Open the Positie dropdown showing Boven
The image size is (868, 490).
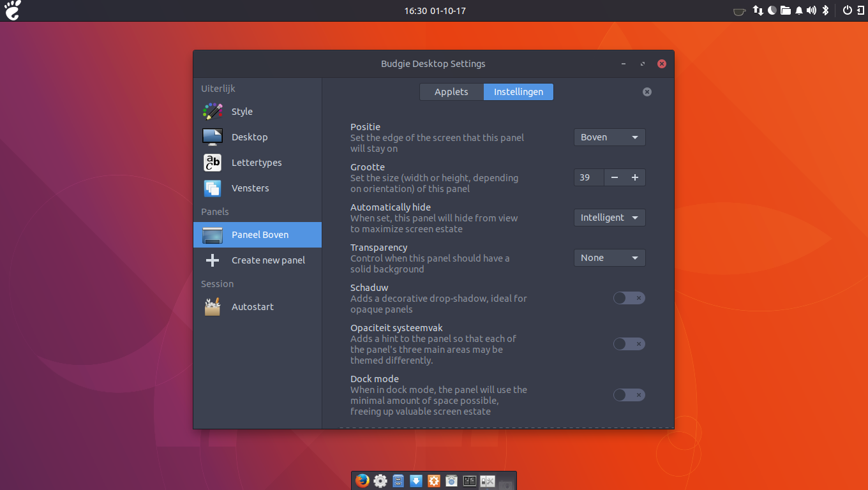(610, 137)
